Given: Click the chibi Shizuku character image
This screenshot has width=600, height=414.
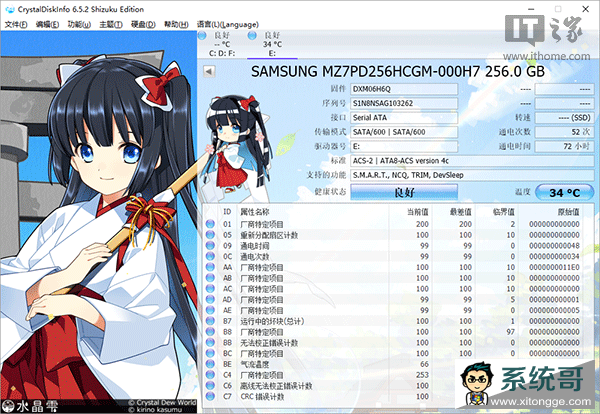Looking at the screenshot, I should coord(237,145).
